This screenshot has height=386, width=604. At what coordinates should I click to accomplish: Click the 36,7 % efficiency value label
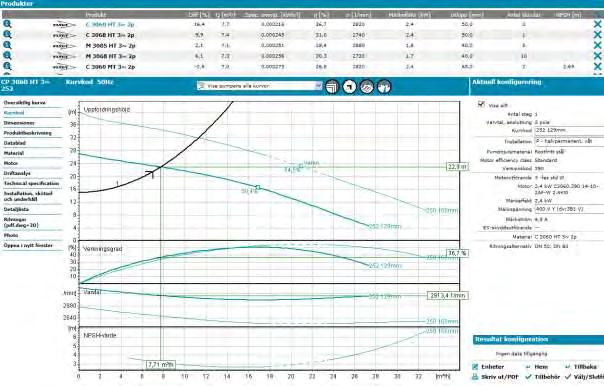click(458, 253)
